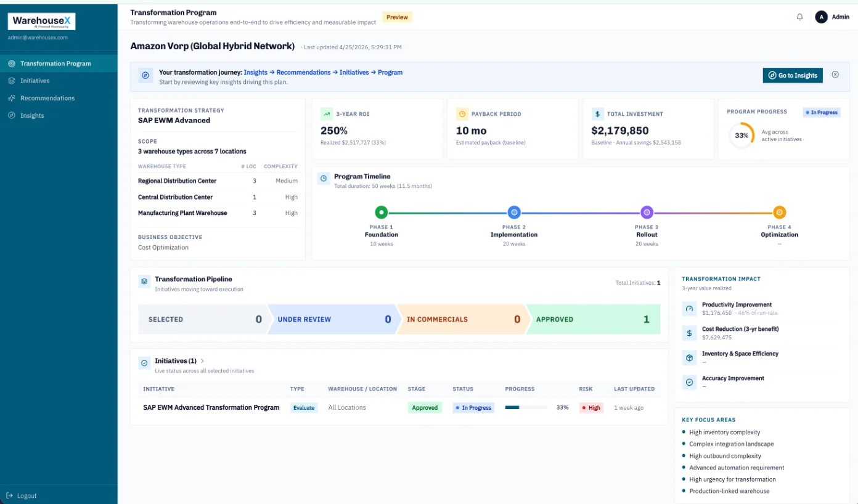Screen dimensions: 858x504
Task: Select the Phase 2 Implementation timeline marker
Action: click(x=514, y=213)
